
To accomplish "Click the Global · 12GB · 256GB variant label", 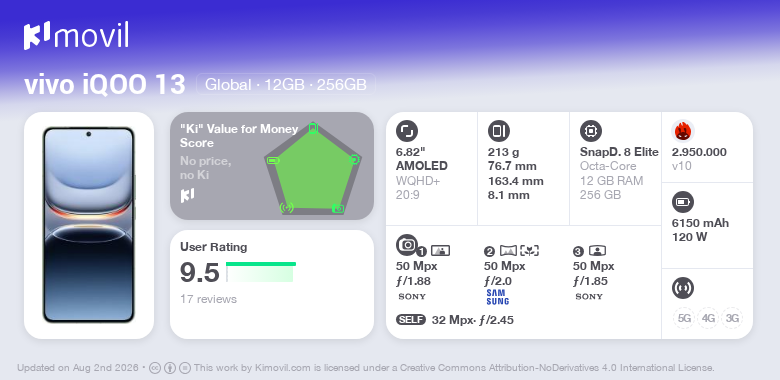I will 286,85.
